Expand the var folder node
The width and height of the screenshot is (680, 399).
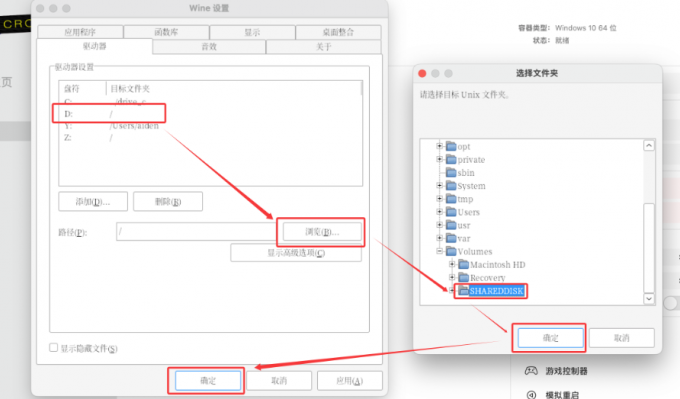point(439,238)
